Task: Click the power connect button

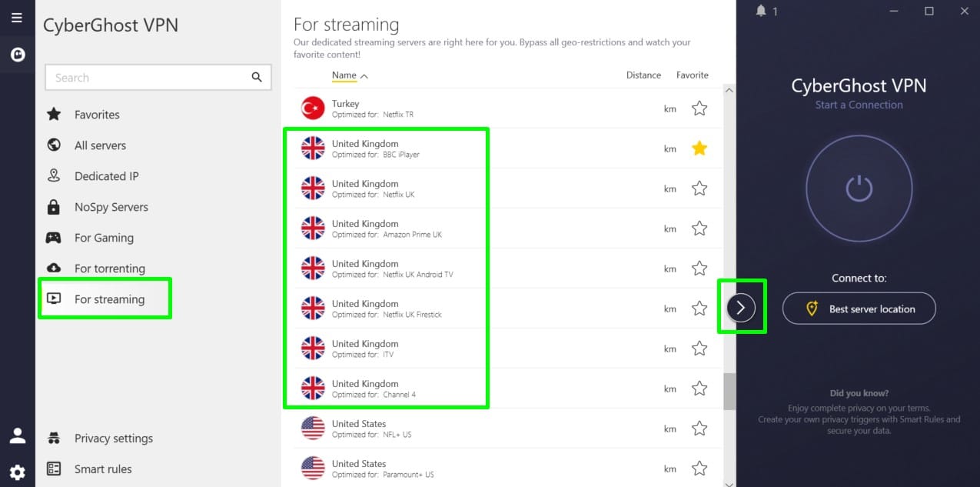Action: pyautogui.click(x=859, y=188)
